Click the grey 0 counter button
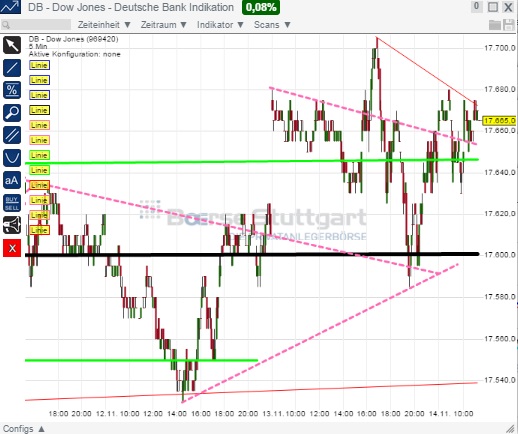This screenshot has width=518, height=434. click(x=476, y=7)
